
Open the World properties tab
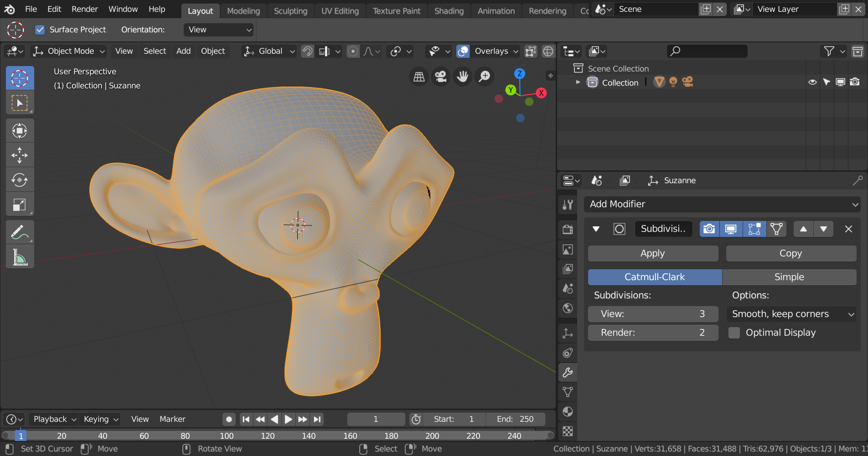(568, 308)
